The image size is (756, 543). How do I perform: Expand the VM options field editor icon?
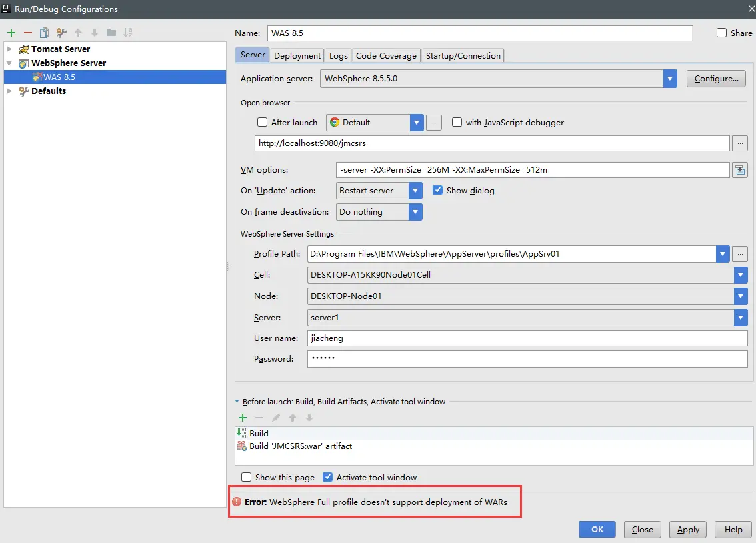[x=740, y=170]
